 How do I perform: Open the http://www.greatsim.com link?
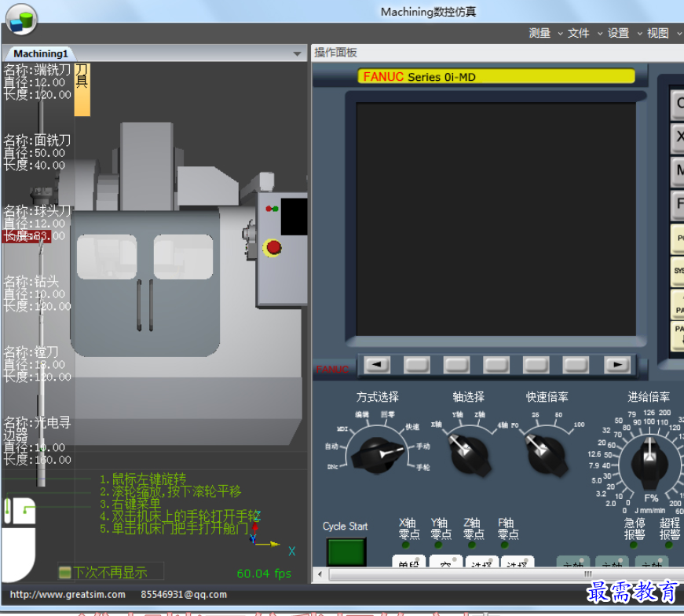(x=68, y=595)
